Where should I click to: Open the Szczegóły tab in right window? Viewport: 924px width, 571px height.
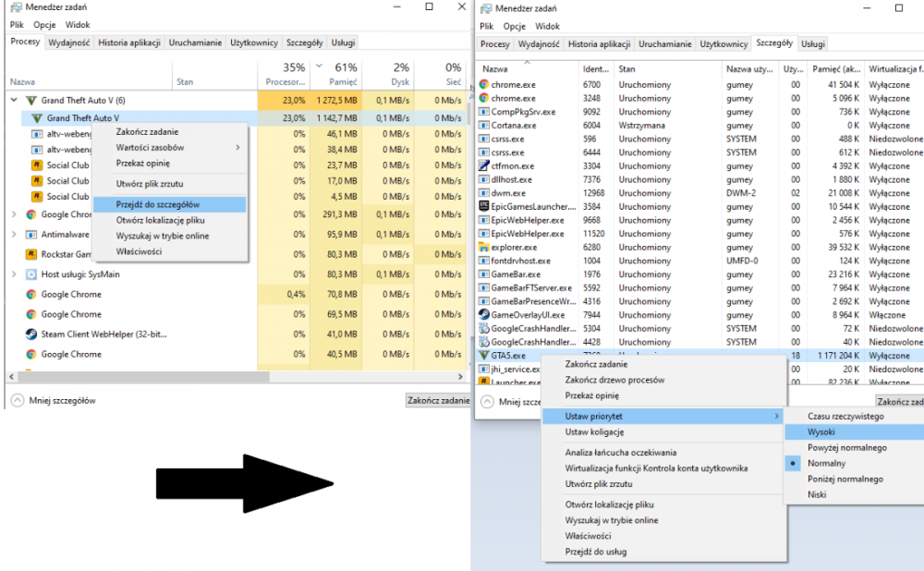[773, 43]
